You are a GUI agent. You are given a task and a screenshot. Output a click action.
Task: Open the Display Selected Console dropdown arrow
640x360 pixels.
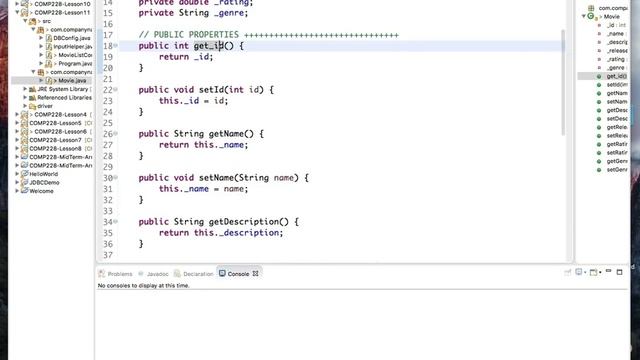pos(585,273)
